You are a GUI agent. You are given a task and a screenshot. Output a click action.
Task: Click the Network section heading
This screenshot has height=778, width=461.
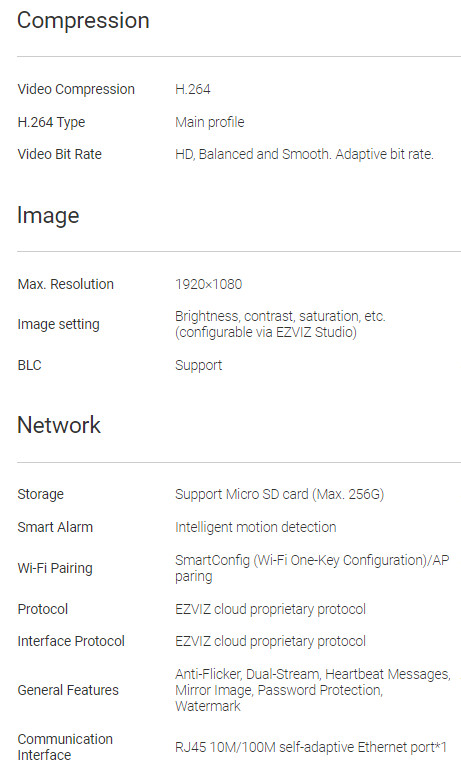point(59,426)
